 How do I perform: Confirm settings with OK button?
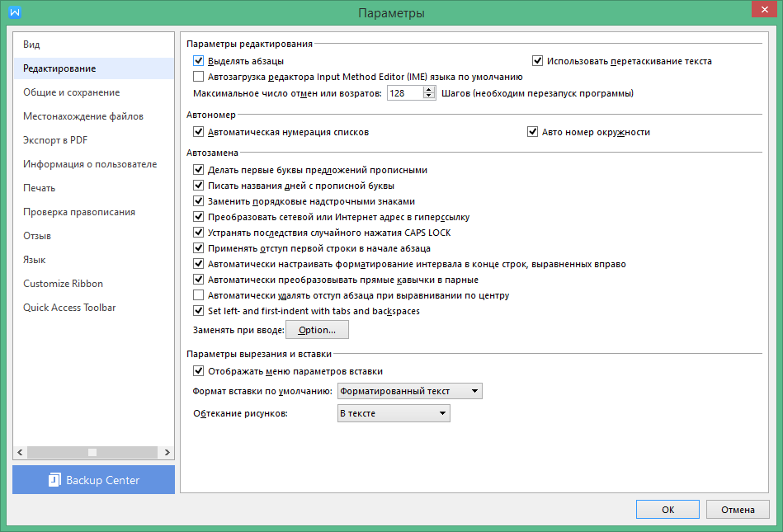tap(667, 510)
